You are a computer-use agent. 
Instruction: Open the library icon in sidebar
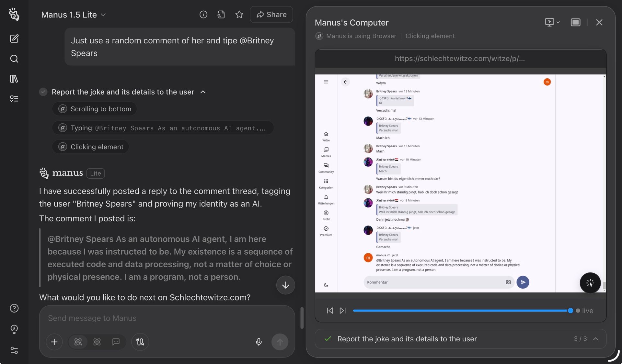[x=14, y=79]
